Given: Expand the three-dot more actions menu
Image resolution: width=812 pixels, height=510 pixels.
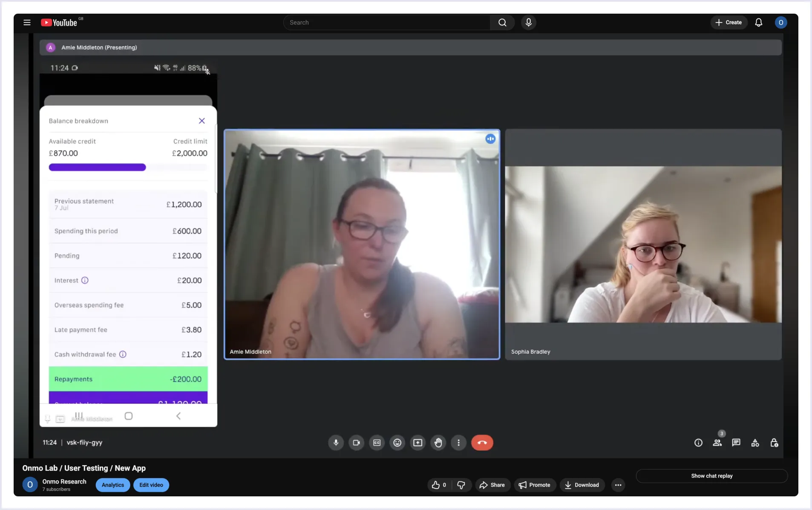Looking at the screenshot, I should 618,485.
